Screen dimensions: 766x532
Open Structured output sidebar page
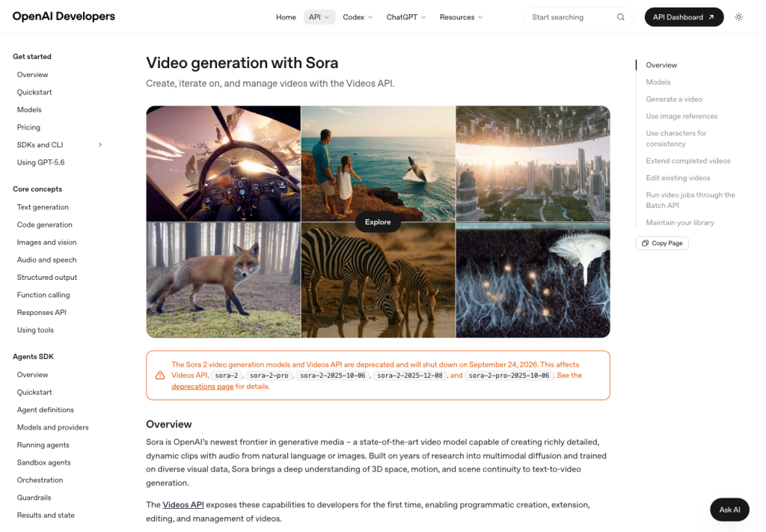[x=47, y=278]
